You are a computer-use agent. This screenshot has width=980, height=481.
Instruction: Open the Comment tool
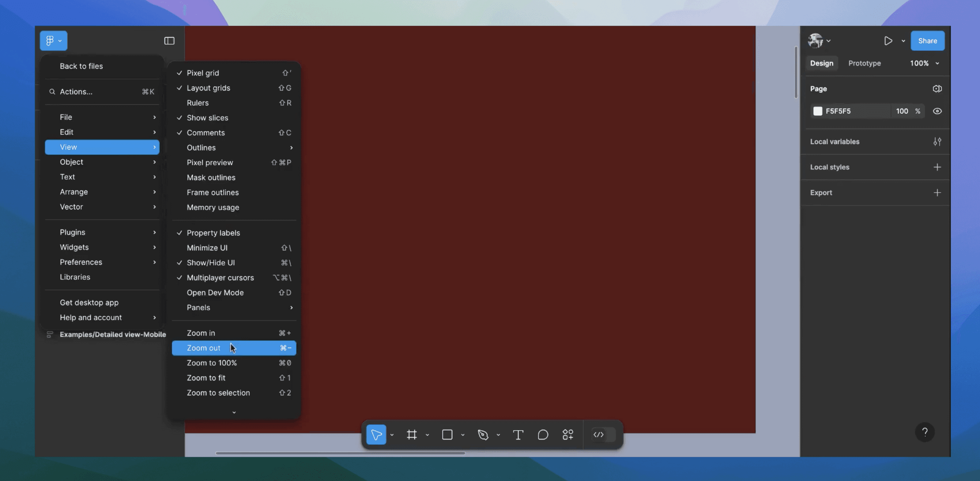pyautogui.click(x=543, y=435)
